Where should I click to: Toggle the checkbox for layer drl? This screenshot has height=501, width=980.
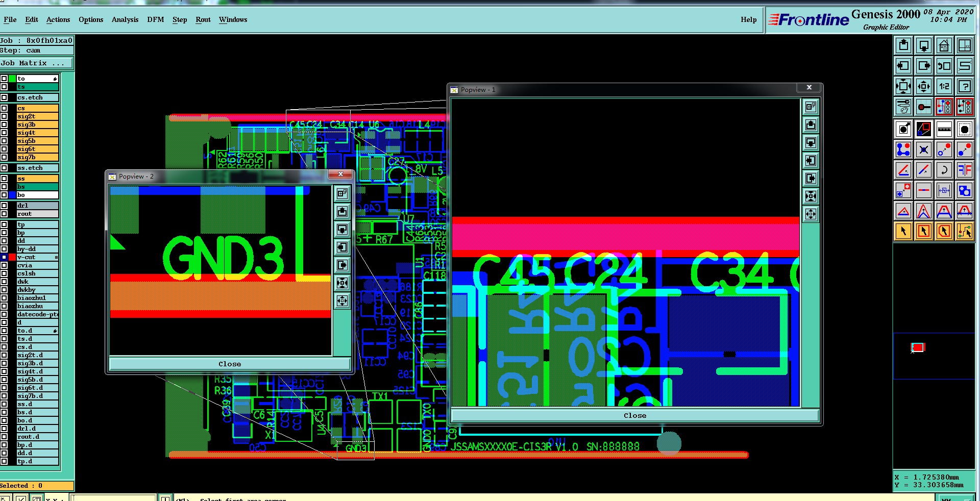[x=4, y=206]
